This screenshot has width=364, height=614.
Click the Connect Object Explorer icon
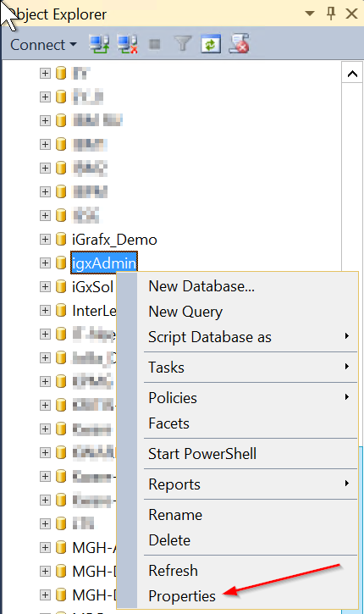point(99,44)
